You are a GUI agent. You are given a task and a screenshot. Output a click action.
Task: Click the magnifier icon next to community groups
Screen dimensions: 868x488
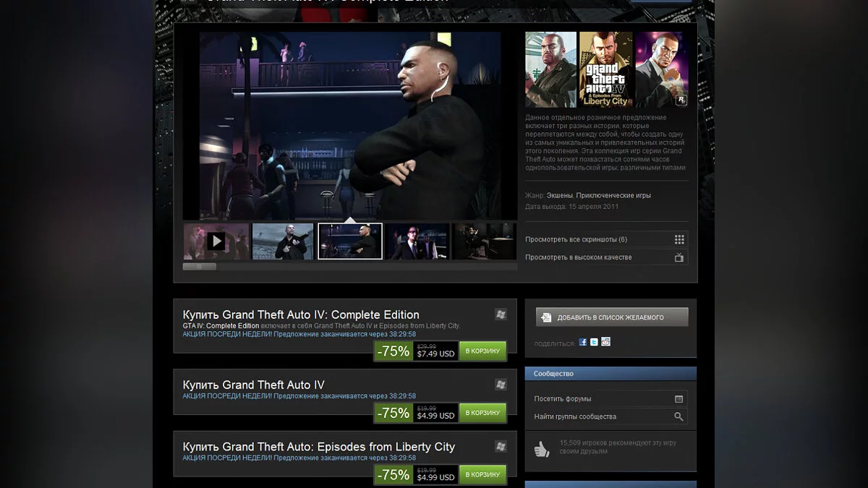pos(678,416)
